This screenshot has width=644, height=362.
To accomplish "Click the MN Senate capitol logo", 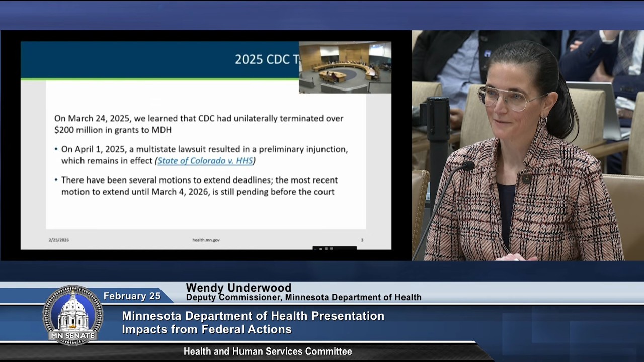I will [x=73, y=315].
